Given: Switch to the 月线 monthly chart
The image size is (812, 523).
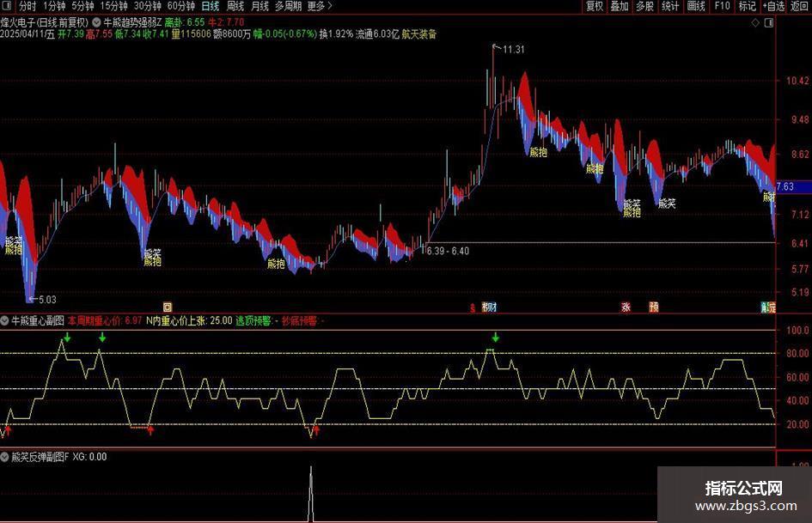Looking at the screenshot, I should click(260, 6).
